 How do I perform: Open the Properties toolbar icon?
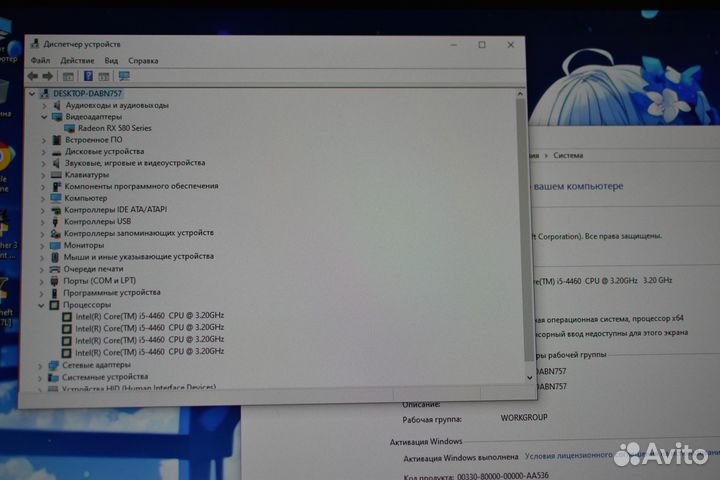[x=68, y=76]
